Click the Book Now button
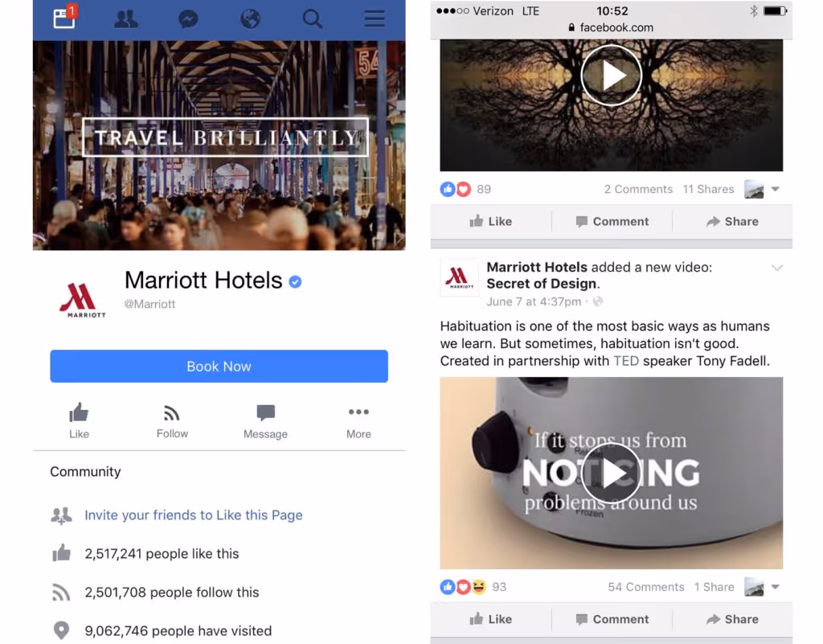 [219, 367]
